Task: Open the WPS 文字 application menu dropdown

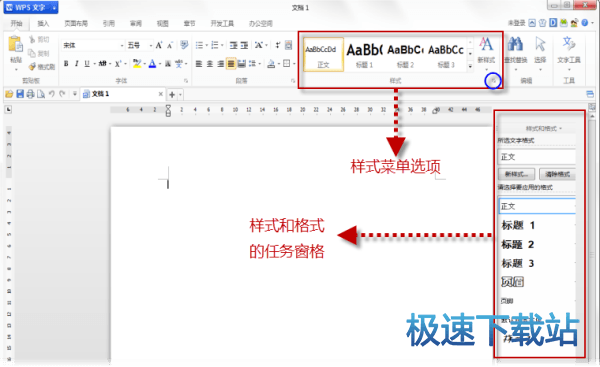Action: point(54,8)
